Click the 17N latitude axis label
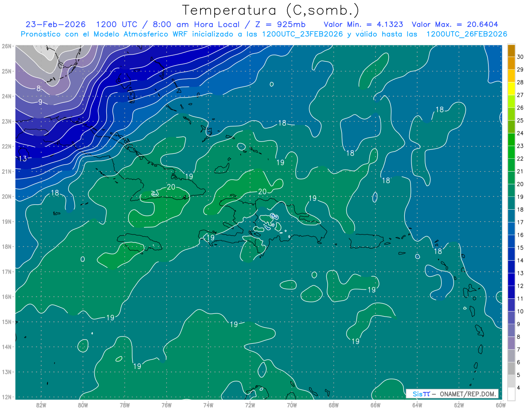The height and width of the screenshot is (411, 532). point(6,272)
